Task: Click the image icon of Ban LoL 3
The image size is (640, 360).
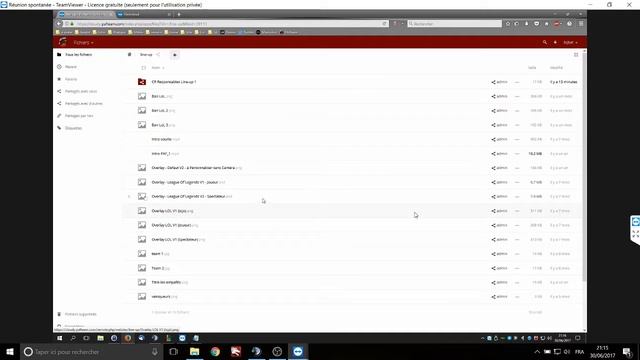Action: tap(142, 125)
